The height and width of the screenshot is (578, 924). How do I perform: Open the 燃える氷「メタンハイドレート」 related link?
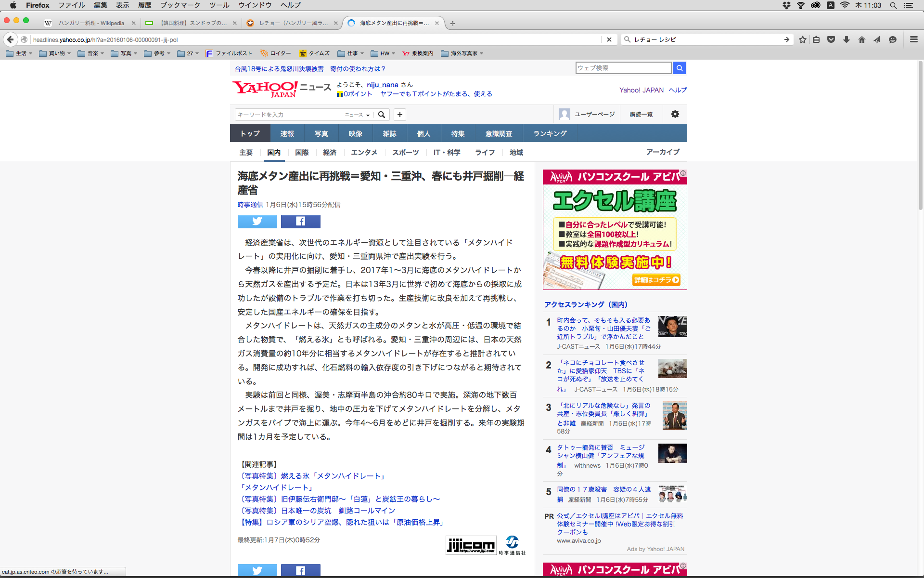click(313, 476)
